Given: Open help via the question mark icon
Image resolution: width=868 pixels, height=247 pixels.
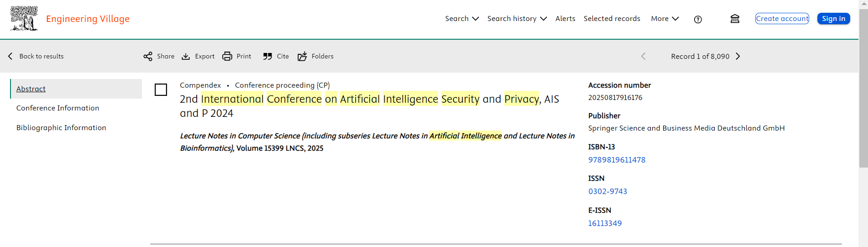Looking at the screenshot, I should 698,19.
